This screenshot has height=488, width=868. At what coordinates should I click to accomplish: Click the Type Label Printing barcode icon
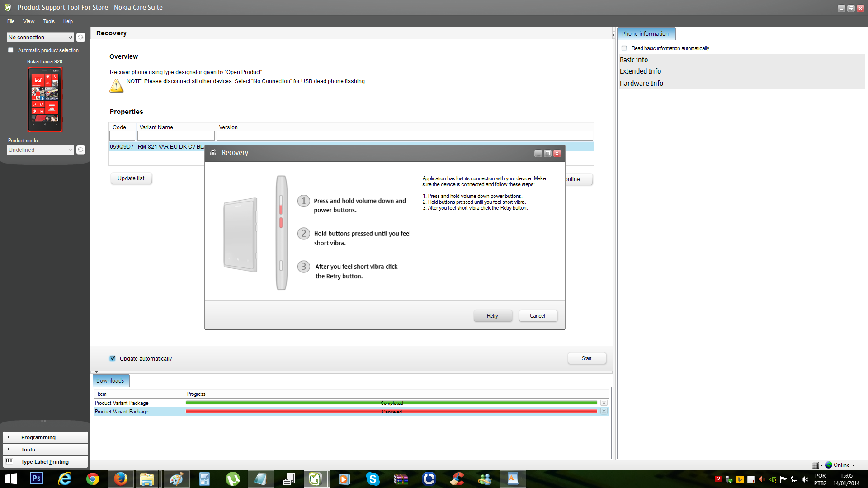(9, 461)
